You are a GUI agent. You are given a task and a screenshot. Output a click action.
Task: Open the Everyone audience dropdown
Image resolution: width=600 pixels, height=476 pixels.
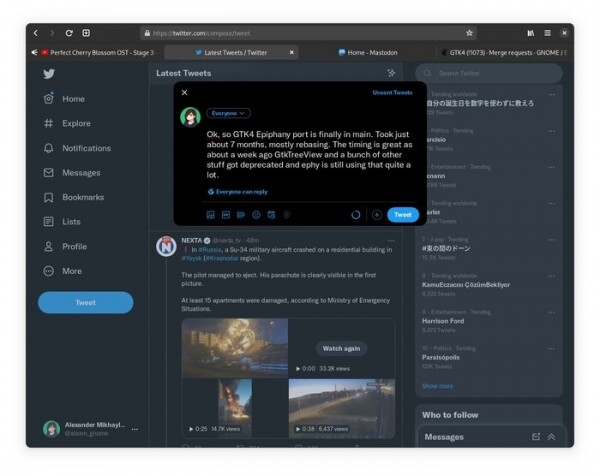229,114
